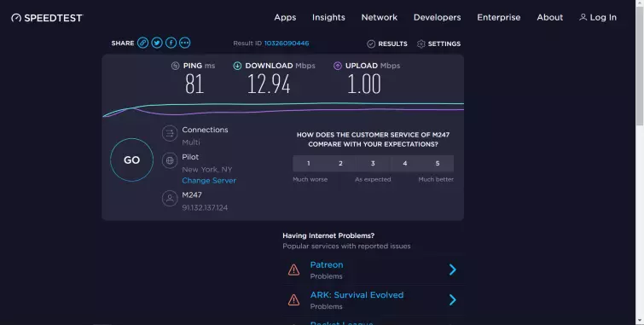Click the 81 ping value
The height and width of the screenshot is (325, 644).
pos(194,84)
